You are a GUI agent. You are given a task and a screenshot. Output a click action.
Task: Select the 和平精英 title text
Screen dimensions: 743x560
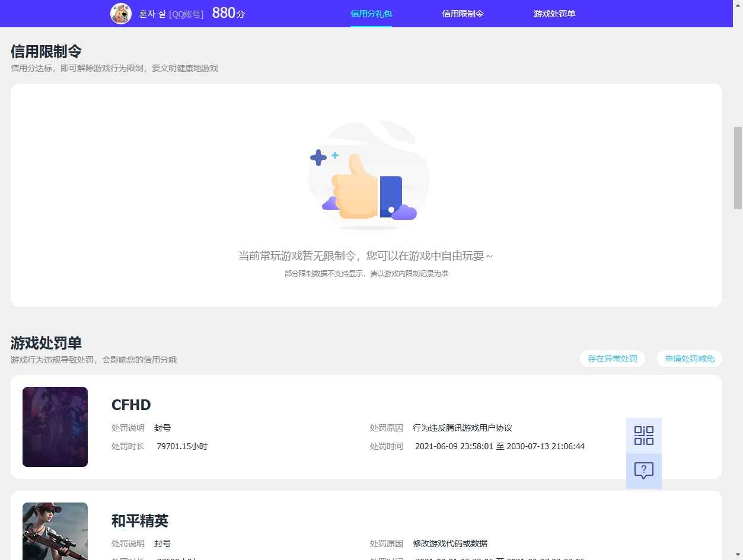click(140, 521)
